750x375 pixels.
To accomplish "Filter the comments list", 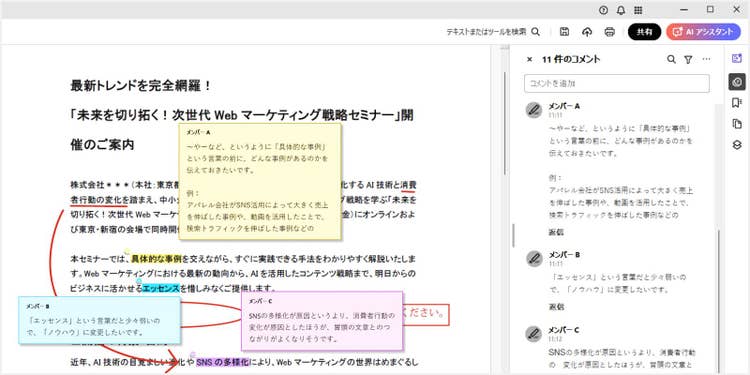I will [688, 59].
